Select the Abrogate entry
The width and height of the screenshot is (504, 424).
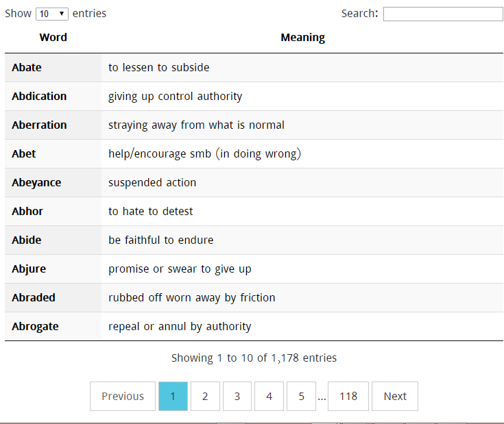35,326
